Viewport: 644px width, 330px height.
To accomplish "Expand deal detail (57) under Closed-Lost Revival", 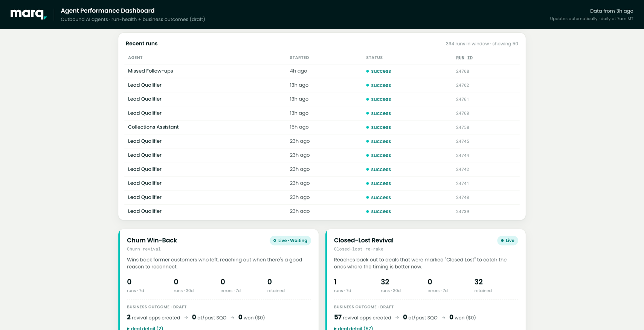I will (354, 328).
